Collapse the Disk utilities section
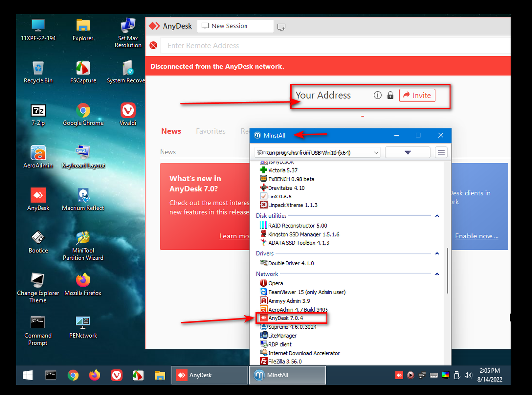Viewport: 532px width, 395px height. (x=437, y=216)
